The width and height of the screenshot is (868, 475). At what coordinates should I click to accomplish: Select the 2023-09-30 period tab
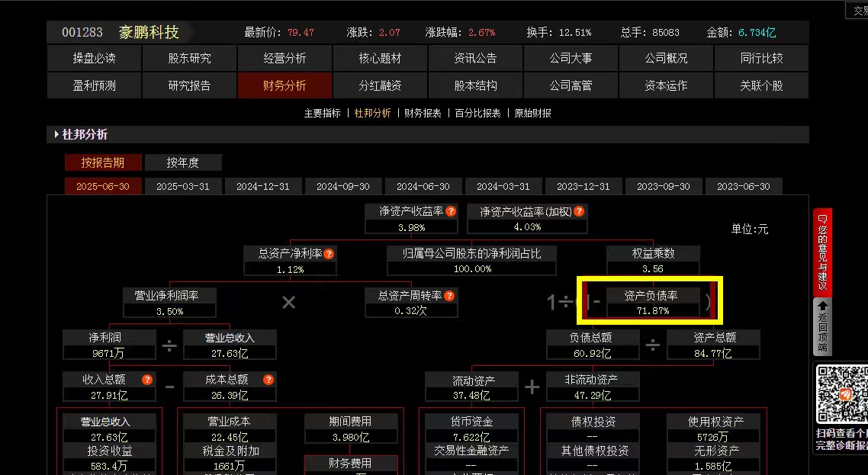click(664, 186)
